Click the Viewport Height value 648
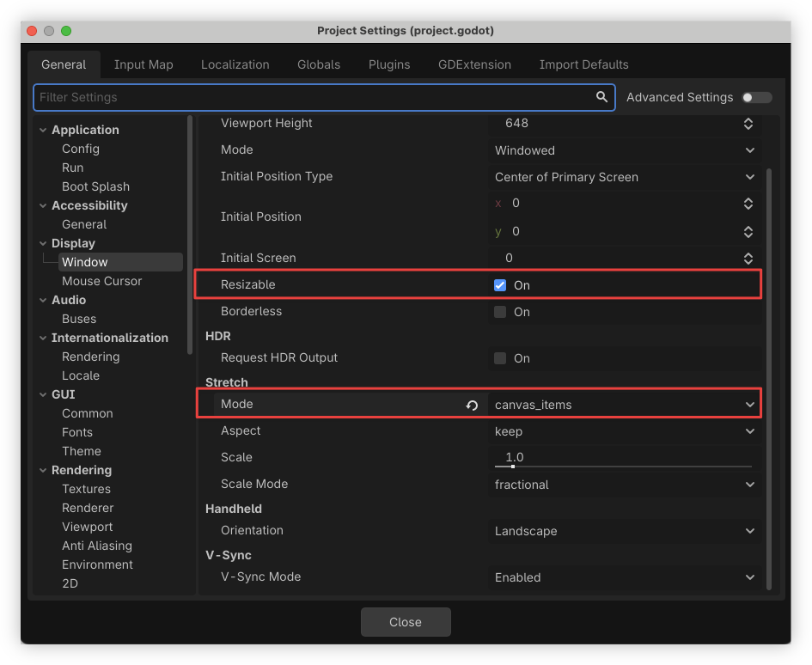Screen dimensions: 812x665 click(x=516, y=123)
